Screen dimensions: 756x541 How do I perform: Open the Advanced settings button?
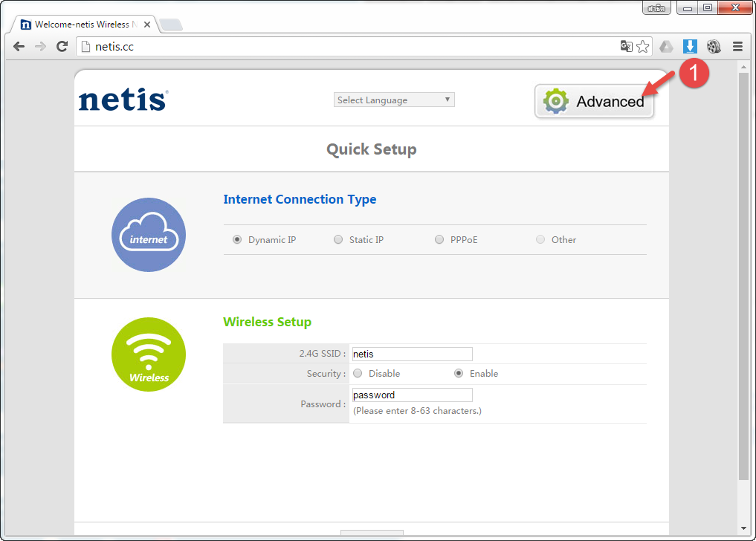click(x=594, y=101)
